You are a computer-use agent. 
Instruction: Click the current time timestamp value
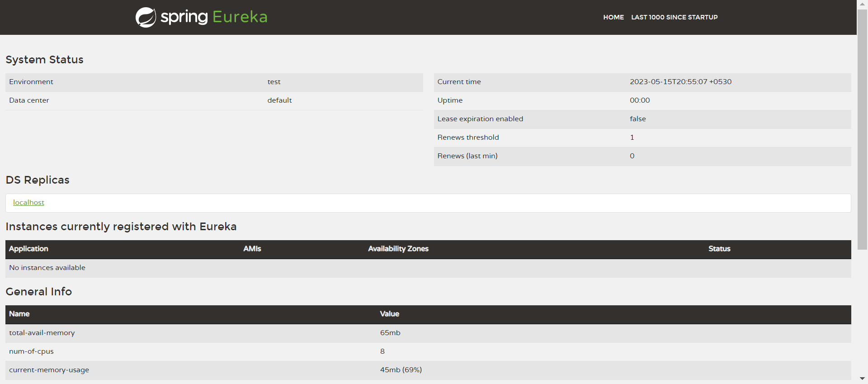click(x=680, y=82)
